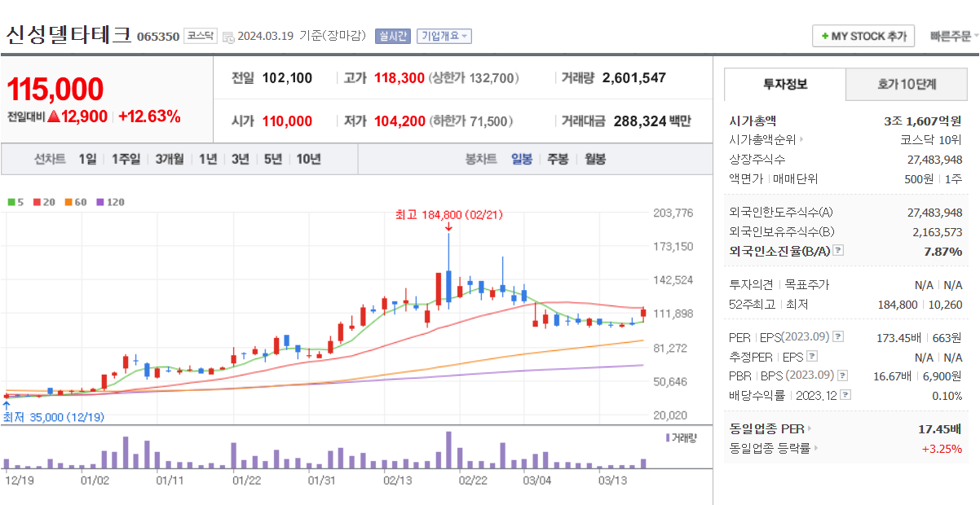Click the current price 115,000

tap(55, 90)
